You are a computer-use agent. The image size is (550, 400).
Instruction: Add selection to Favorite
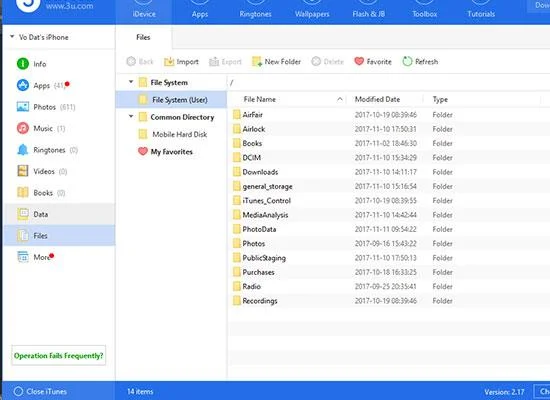coord(373,62)
